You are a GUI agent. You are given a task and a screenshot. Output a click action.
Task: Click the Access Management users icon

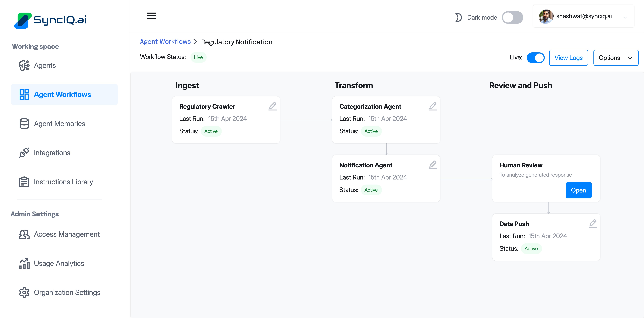(24, 234)
